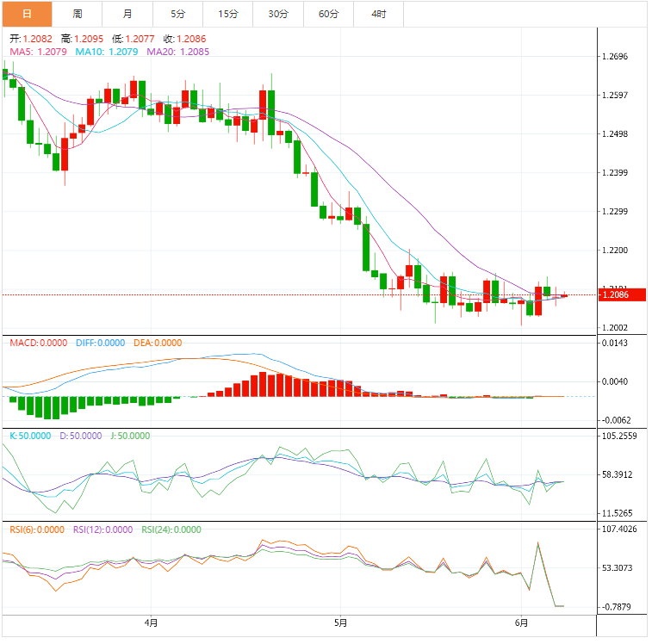Click the RSI(6) indicator label
The height and width of the screenshot is (644, 652).
pyautogui.click(x=37, y=529)
